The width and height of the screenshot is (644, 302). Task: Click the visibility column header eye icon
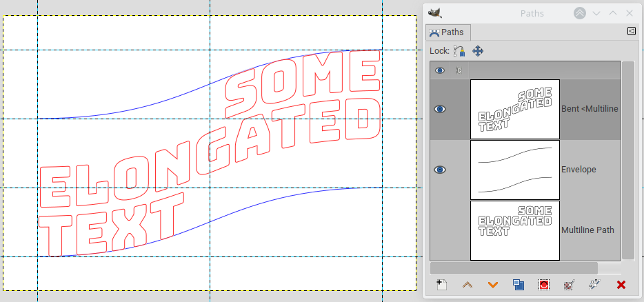click(440, 70)
